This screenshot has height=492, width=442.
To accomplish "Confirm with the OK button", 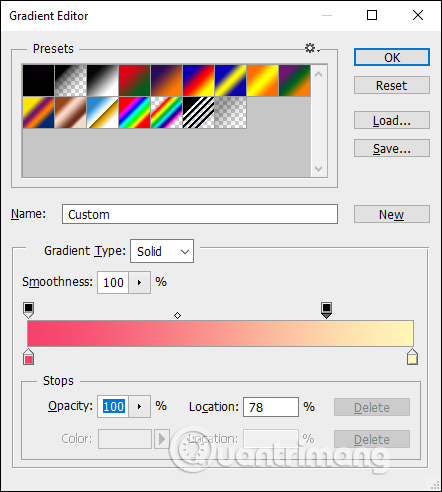I will [392, 57].
